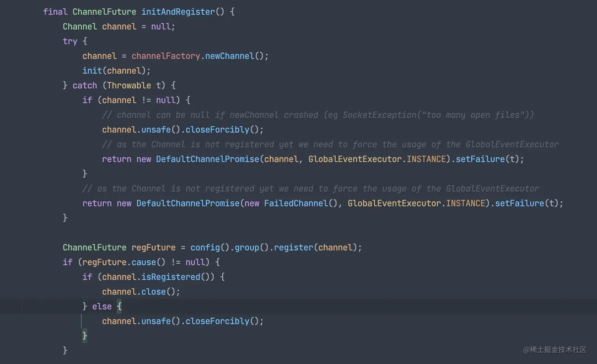
Task: Click 'null' in the Channel channel declaration
Action: 161,26
